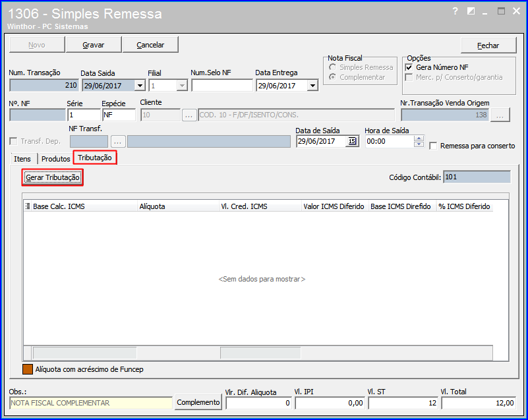Screen dimensions: 528x420
Task: Click the Cancelar button
Action: pos(150,45)
